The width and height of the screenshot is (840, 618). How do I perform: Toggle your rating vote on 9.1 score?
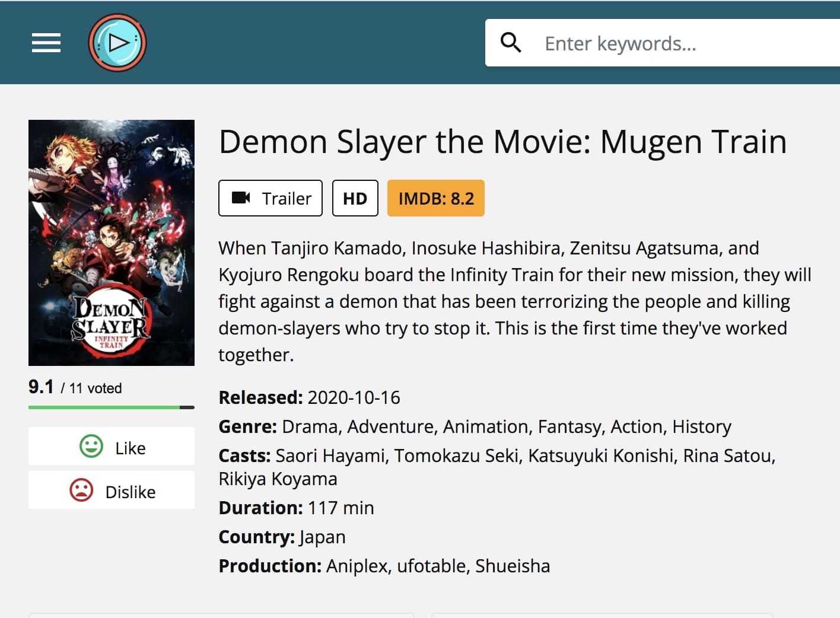(x=41, y=387)
